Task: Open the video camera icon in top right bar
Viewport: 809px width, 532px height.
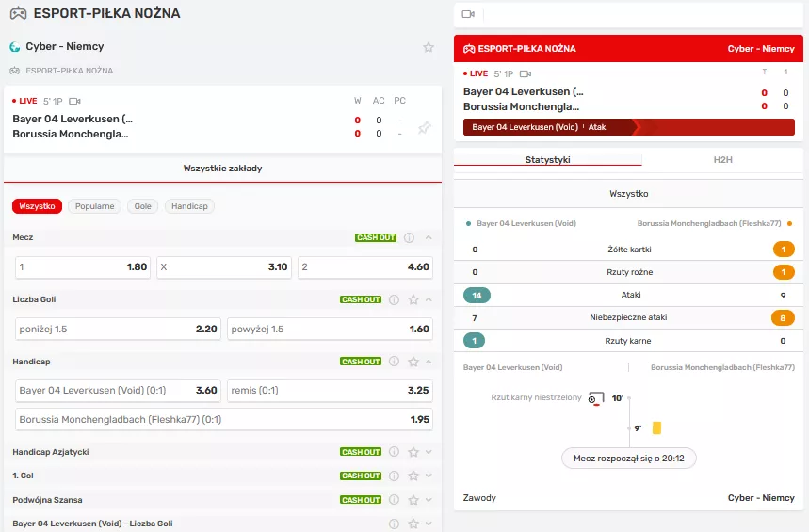Action: coord(468,14)
